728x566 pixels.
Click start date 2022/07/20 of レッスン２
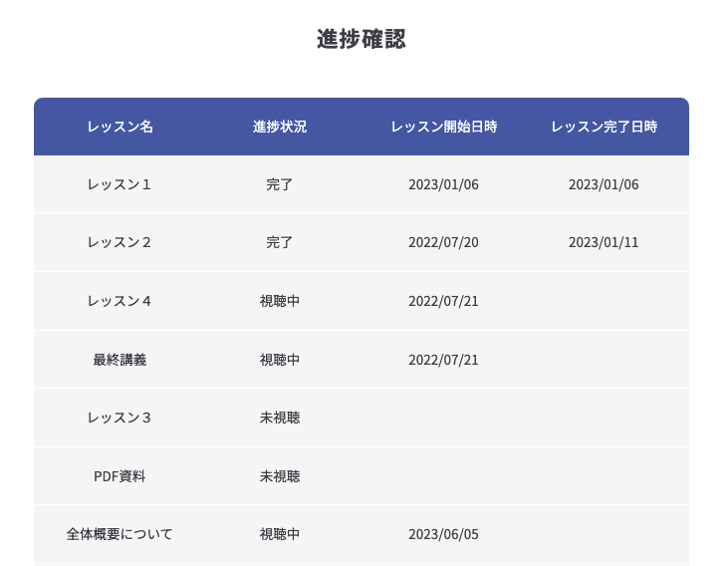(x=443, y=242)
